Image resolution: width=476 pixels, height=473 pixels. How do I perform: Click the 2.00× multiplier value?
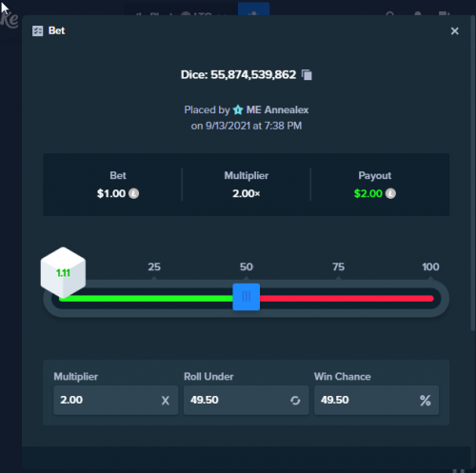point(247,193)
